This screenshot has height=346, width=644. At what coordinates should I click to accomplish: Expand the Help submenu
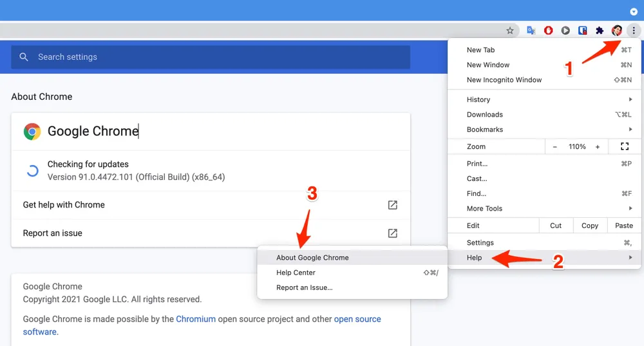544,258
